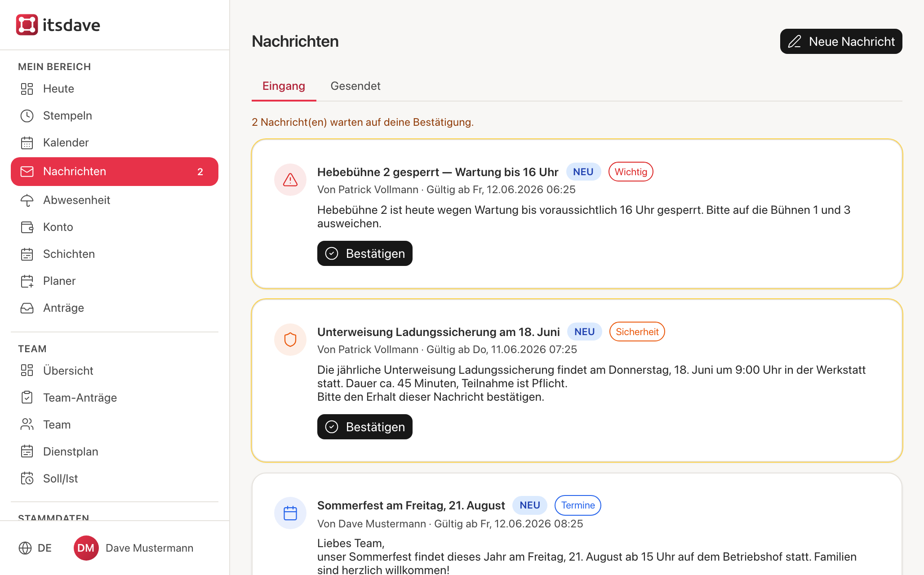Viewport: 924px width, 575px height.
Task: Click the calendar icon on Sommerfest message
Action: pyautogui.click(x=290, y=513)
